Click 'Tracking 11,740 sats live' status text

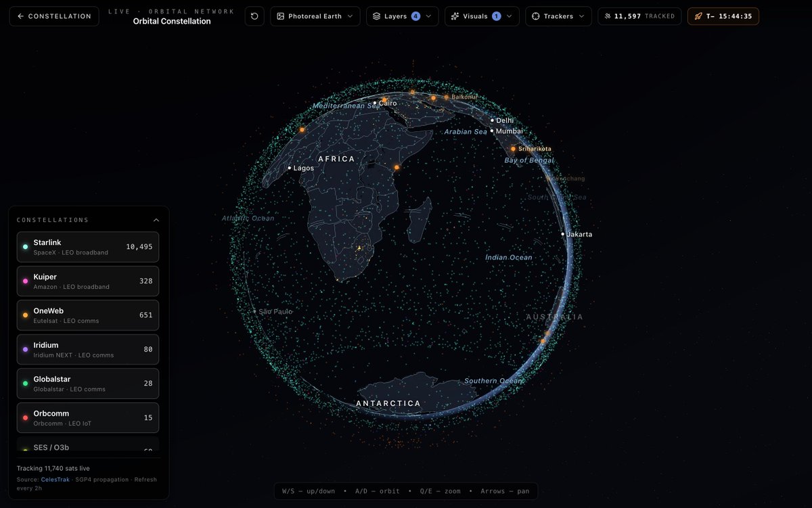point(53,468)
